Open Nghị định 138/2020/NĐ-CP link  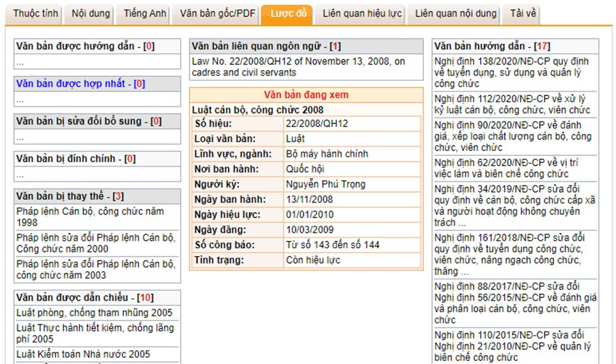[512, 72]
